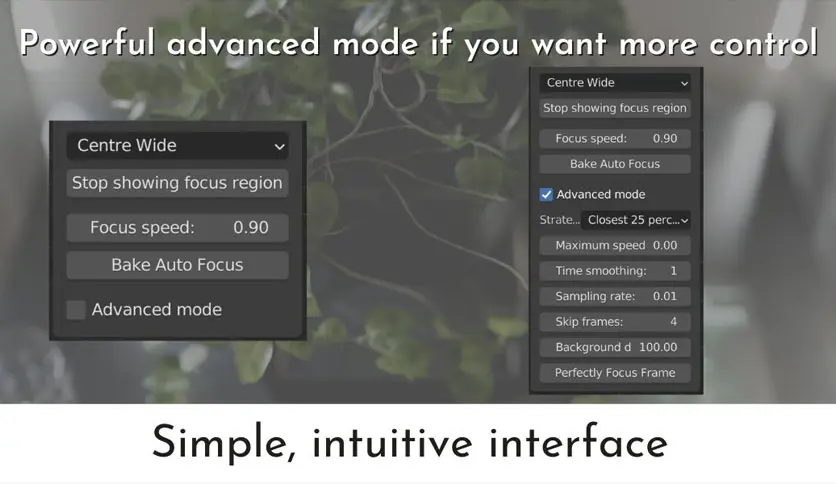Viewport: 836px width, 484px height.
Task: Click Stop showing focus region in right panel
Action: [x=615, y=108]
